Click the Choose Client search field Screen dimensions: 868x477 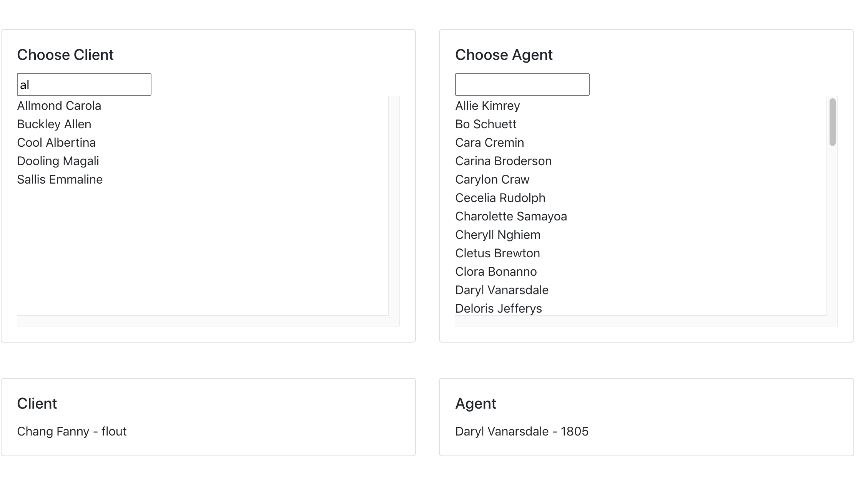coord(84,84)
